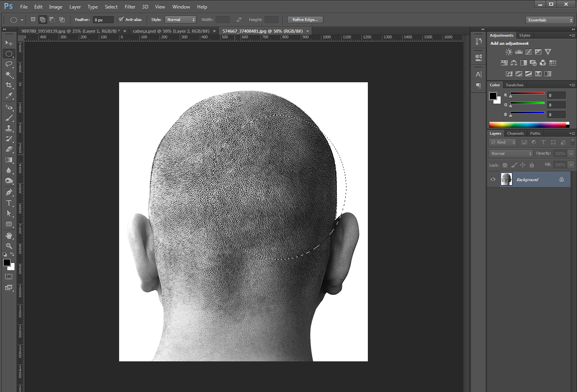
Task: Toggle lock transparent pixels
Action: pos(505,165)
